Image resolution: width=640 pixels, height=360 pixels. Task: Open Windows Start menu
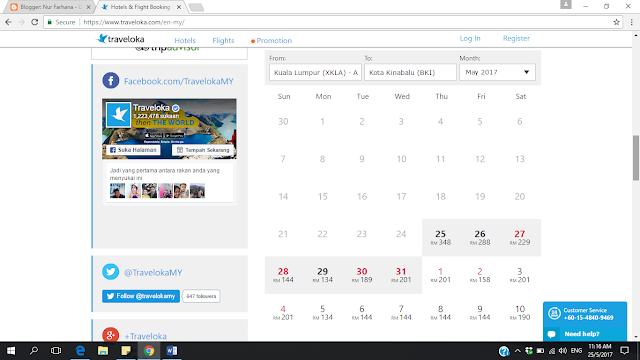point(11,351)
